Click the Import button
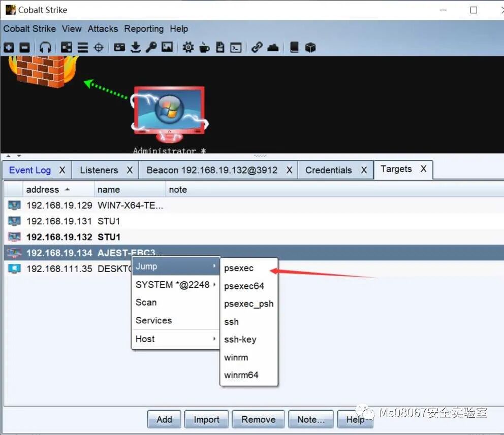This screenshot has height=435, width=504. coord(206,420)
